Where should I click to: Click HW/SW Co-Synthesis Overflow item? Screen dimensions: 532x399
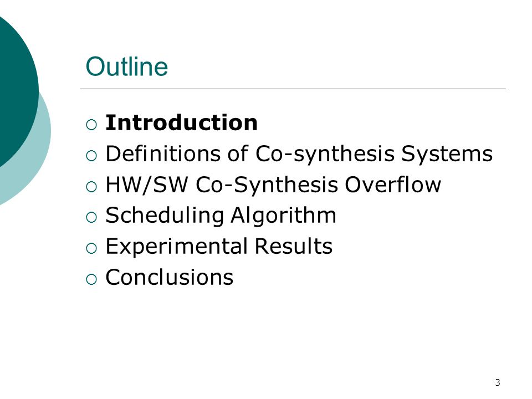[273, 185]
